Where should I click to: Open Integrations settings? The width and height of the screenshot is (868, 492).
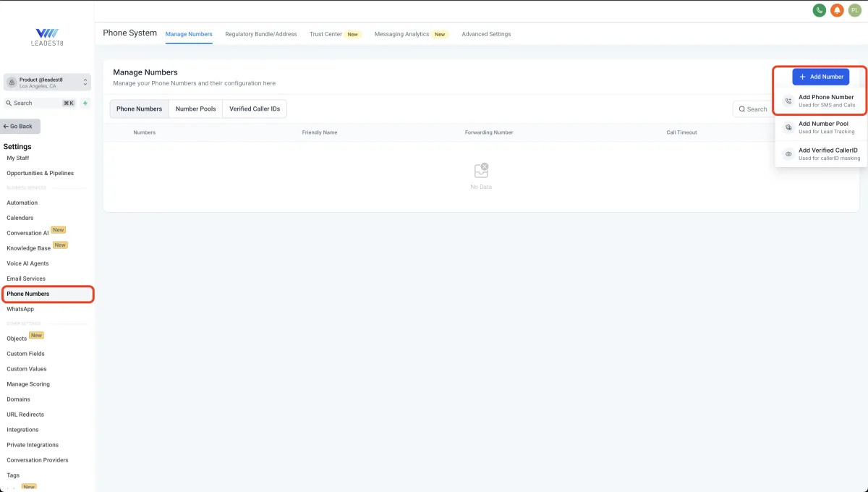tap(22, 430)
